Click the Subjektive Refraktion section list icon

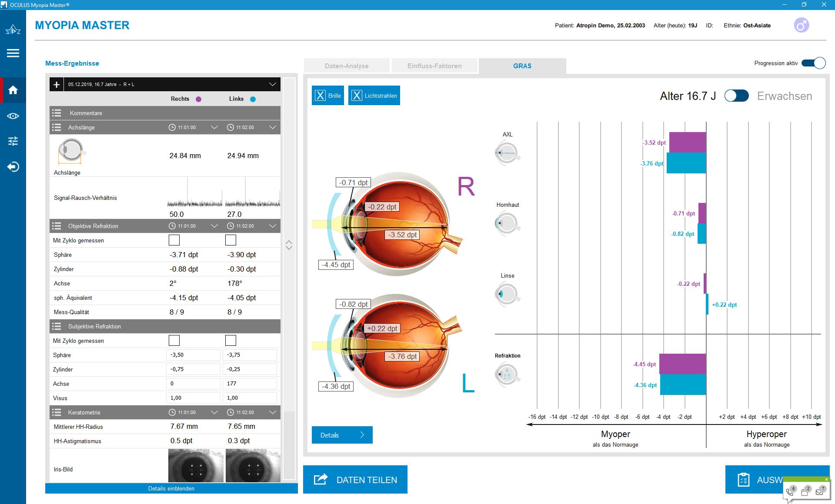tap(57, 326)
